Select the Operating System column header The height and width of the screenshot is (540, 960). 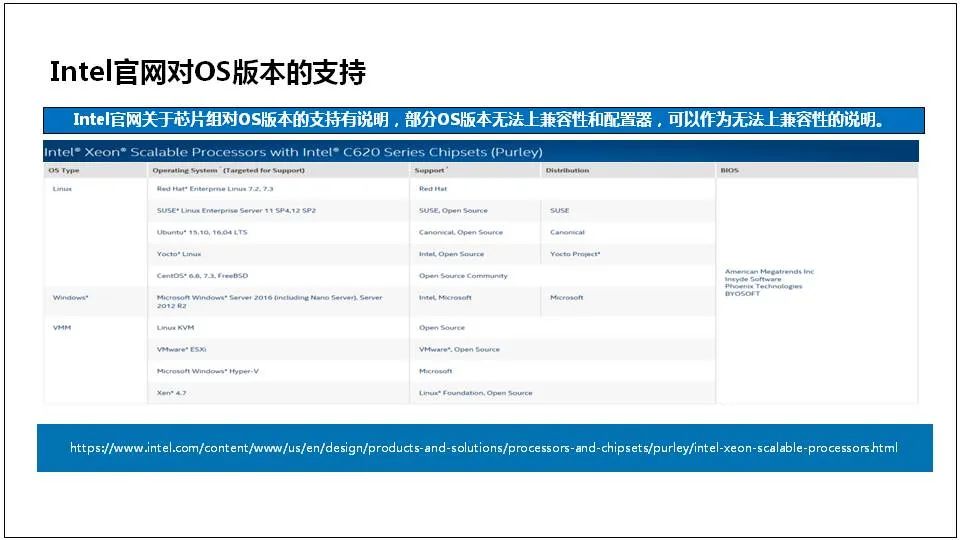(x=228, y=170)
